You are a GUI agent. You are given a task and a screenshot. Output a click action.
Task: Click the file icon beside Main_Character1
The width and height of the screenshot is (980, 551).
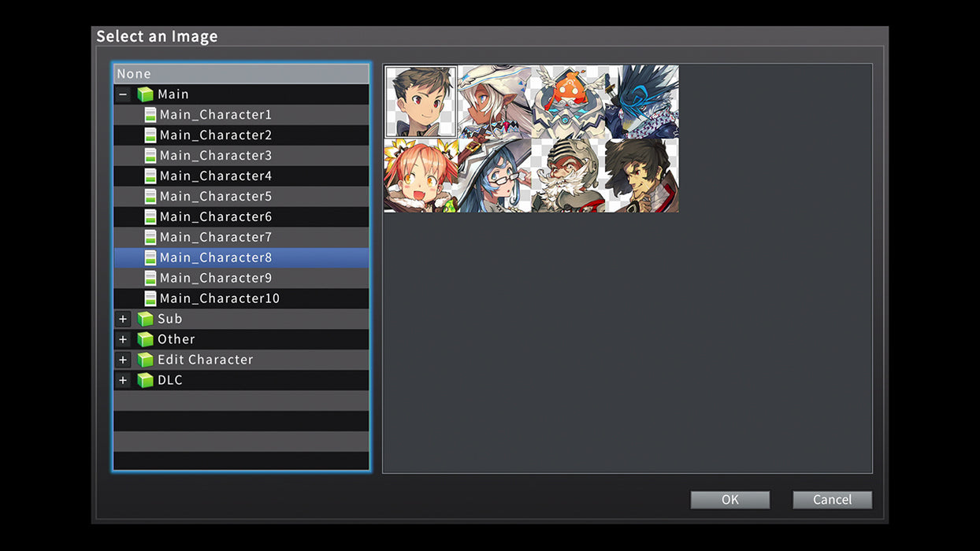click(x=150, y=114)
